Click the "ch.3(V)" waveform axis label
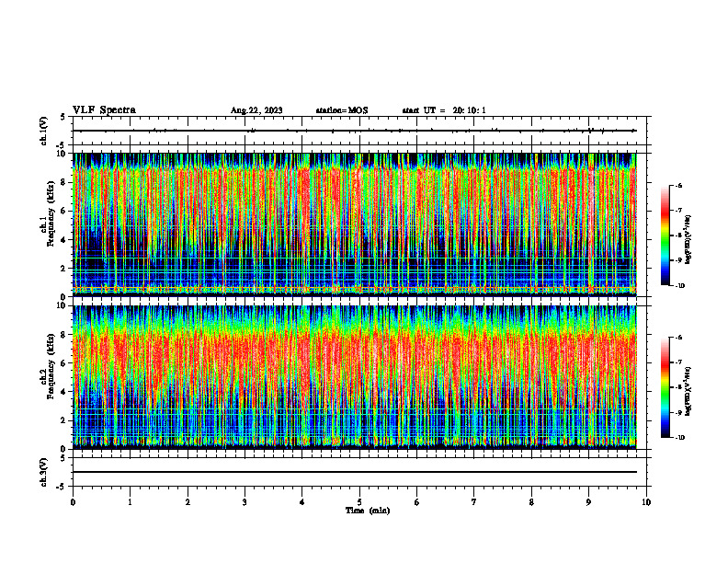 coord(44,472)
